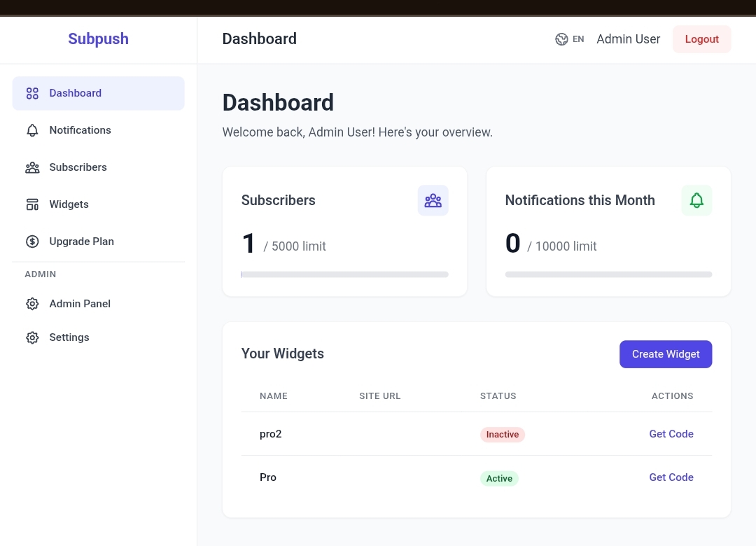Click the STATUS column header
This screenshot has height=546, width=756.
click(x=498, y=396)
